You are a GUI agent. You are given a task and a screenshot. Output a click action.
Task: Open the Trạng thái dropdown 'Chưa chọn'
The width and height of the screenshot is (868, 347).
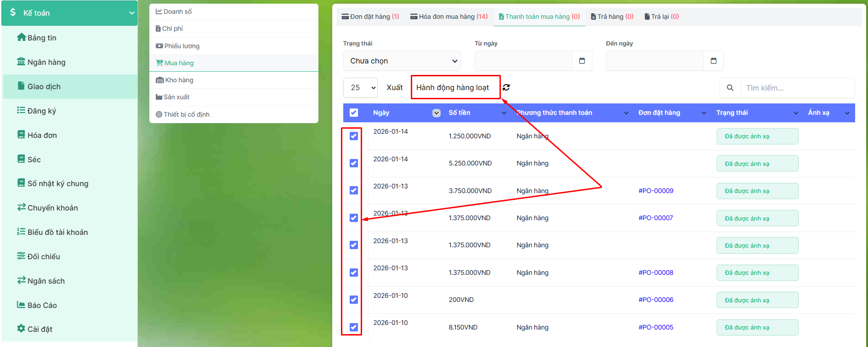coord(402,61)
